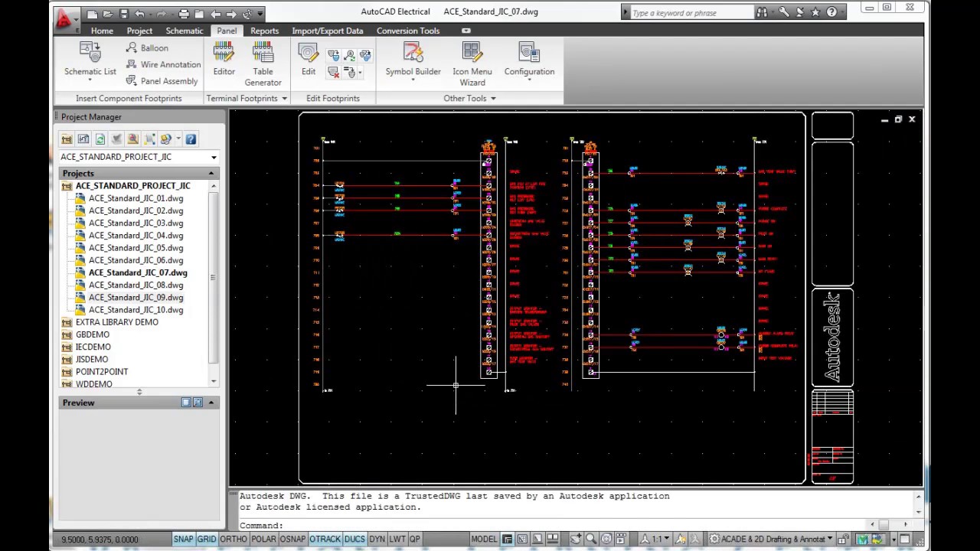The image size is (980, 551).
Task: Click the status bar zoom magnifier icon
Action: pos(591,540)
